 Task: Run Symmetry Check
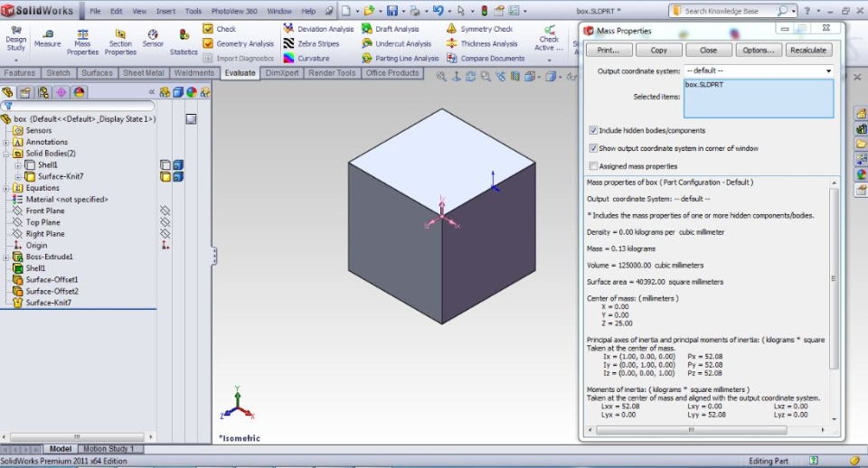(479, 29)
